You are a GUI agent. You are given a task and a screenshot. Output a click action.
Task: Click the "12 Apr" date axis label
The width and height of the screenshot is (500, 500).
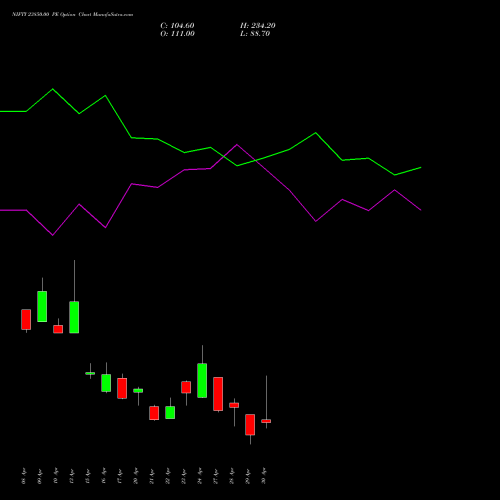coord(72,476)
